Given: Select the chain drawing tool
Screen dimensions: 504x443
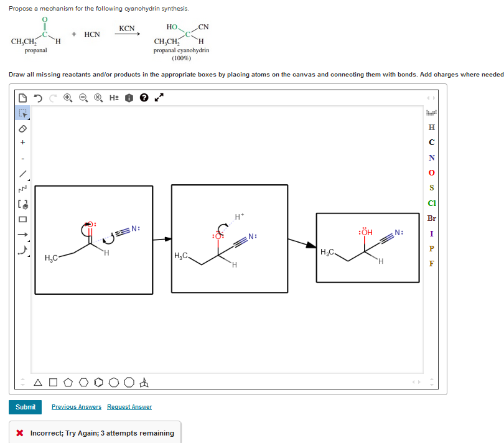Looking at the screenshot, I should 22,189.
